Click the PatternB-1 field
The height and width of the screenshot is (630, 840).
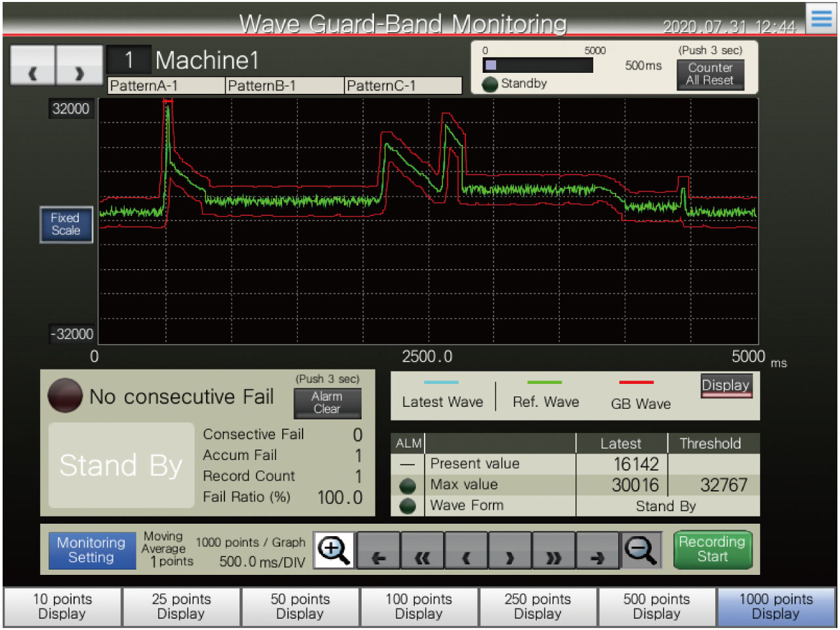[284, 86]
